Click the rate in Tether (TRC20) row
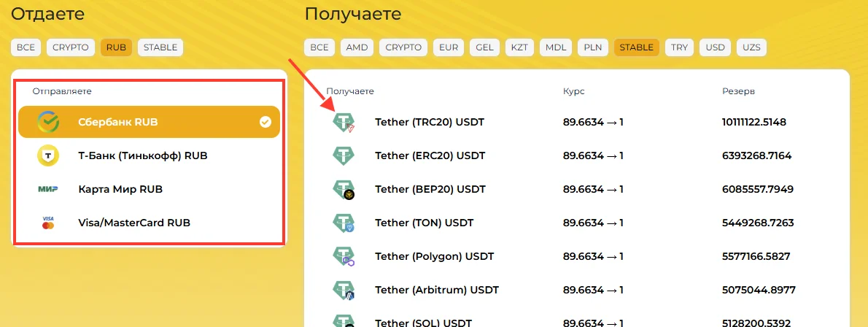This screenshot has height=327, width=868. [x=594, y=122]
